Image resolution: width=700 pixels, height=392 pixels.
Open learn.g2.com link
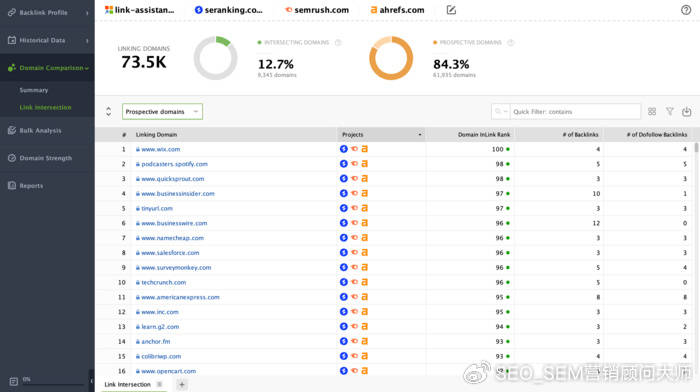point(160,326)
